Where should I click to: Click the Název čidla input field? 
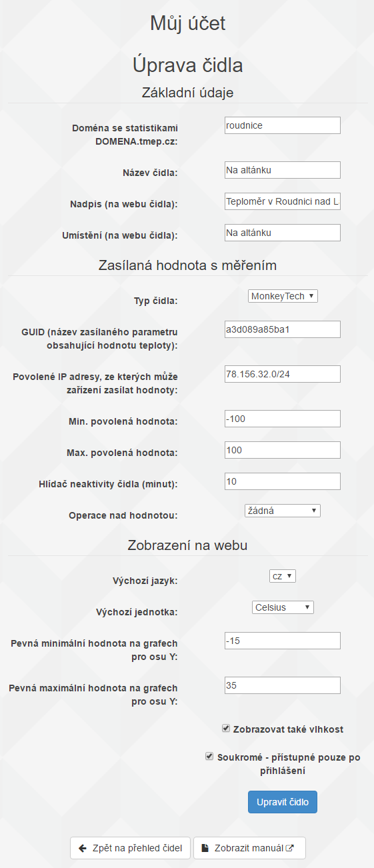pos(283,170)
